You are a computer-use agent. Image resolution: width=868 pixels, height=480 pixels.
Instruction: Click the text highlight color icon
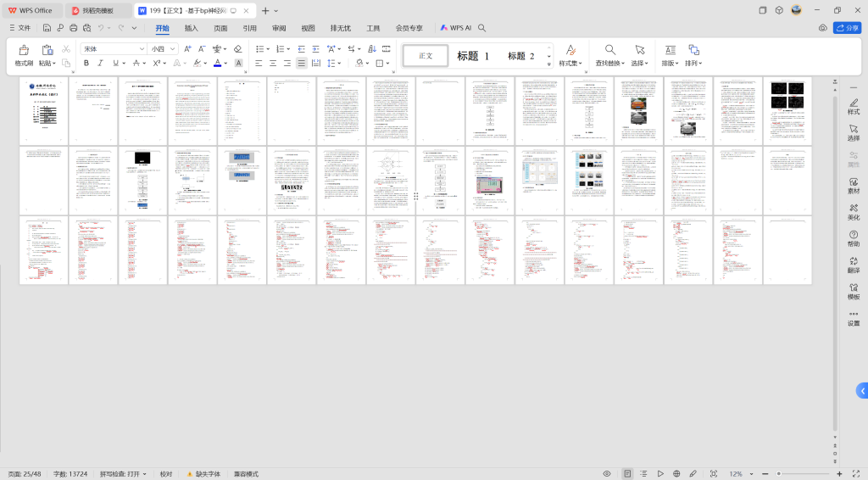197,63
